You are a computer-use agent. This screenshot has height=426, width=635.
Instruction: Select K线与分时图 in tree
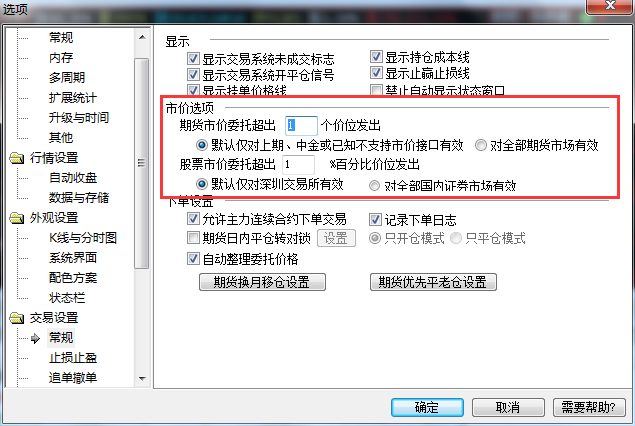83,238
